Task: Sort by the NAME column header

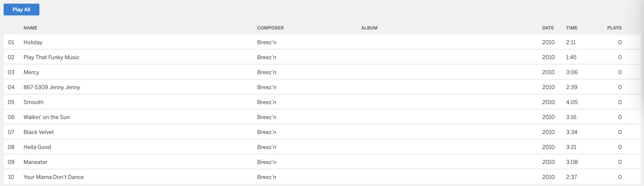Action: (x=30, y=28)
